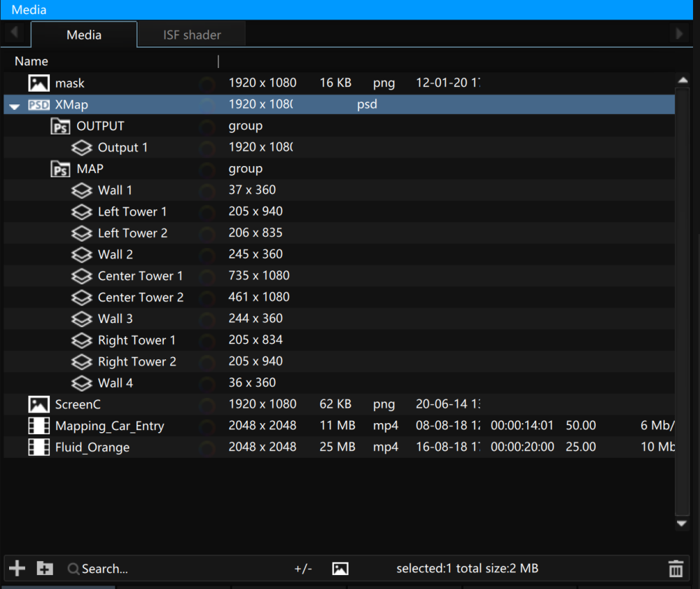This screenshot has width=700, height=589.
Task: Select the Left Tower 1 layer name
Action: 132,212
